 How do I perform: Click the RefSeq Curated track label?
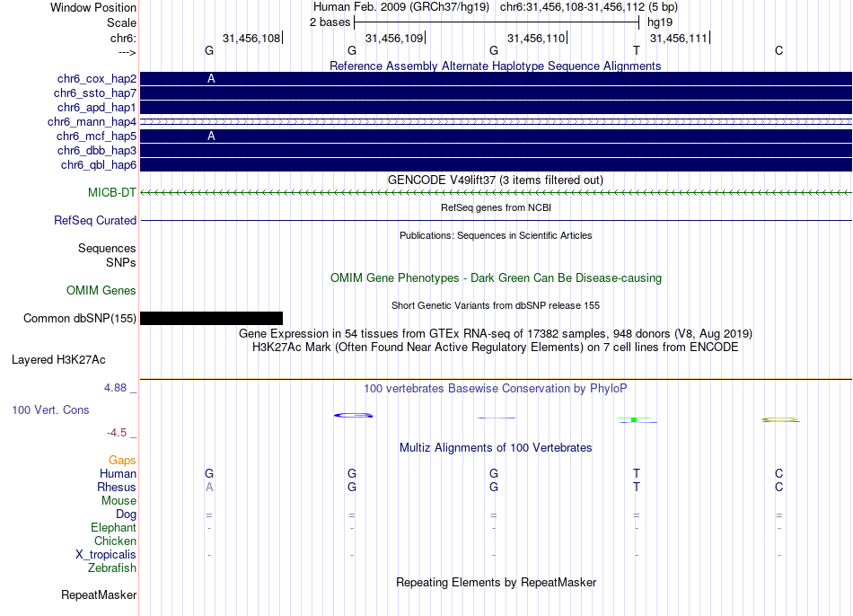pos(95,220)
